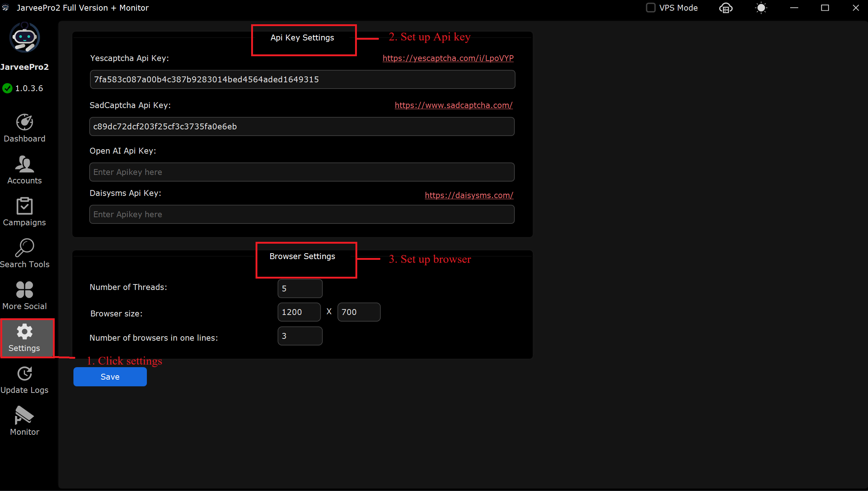Focus the SadCaptcha Api Key field
This screenshot has height=491, width=868.
[x=302, y=126]
